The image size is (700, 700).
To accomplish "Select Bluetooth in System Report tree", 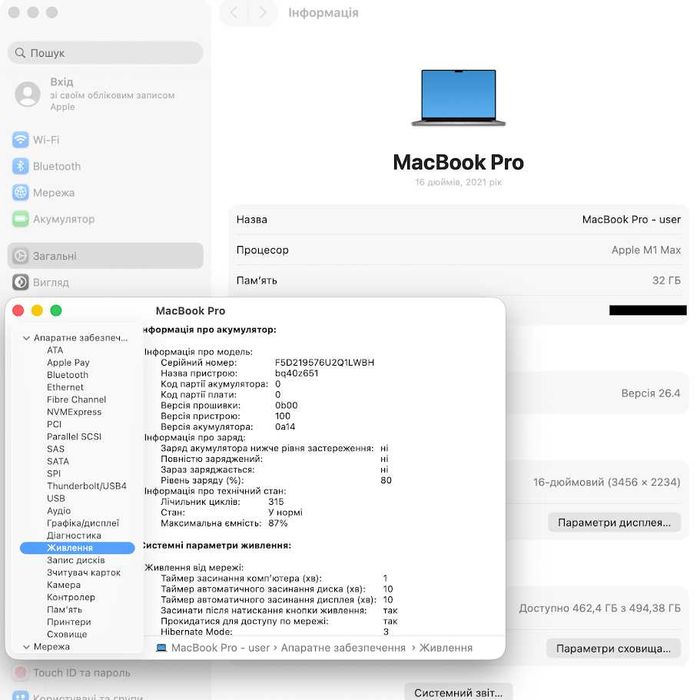I will [x=67, y=375].
